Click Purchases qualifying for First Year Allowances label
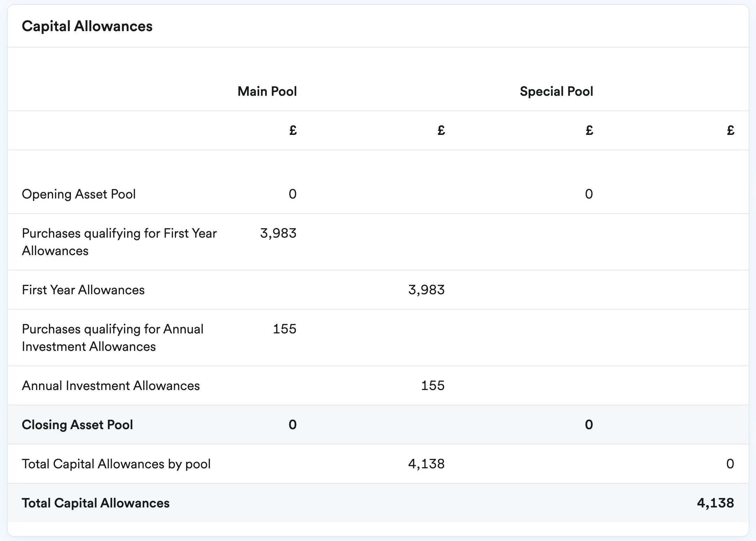This screenshot has height=541, width=756. [x=119, y=242]
